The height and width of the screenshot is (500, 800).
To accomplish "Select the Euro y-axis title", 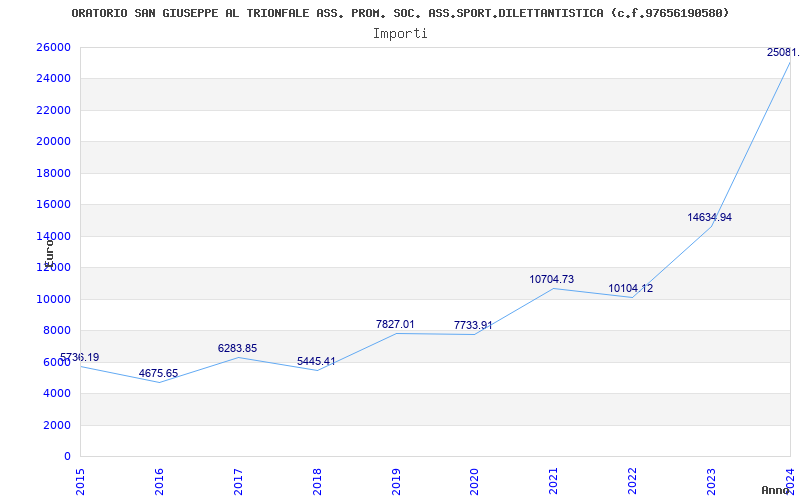I will tap(48, 251).
